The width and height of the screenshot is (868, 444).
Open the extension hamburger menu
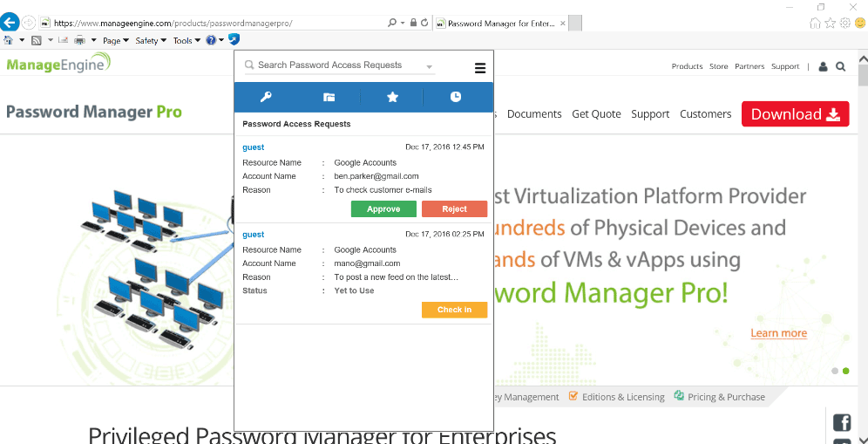pyautogui.click(x=480, y=68)
